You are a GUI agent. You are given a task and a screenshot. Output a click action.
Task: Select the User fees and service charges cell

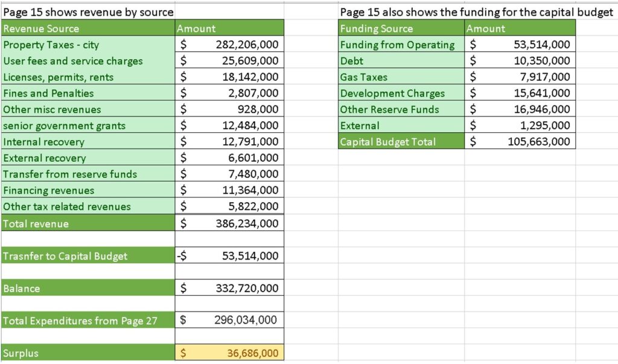88,61
